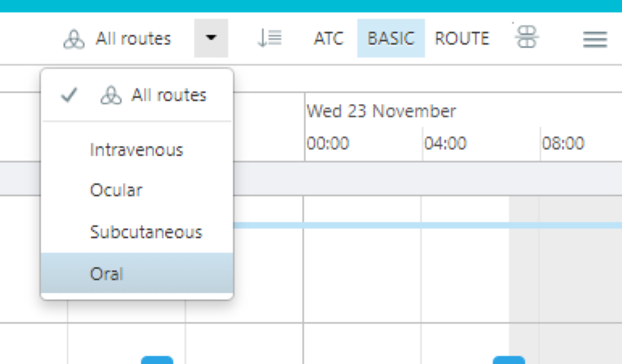This screenshot has height=364, width=622.
Task: Click the sort order icon
Action: (270, 38)
